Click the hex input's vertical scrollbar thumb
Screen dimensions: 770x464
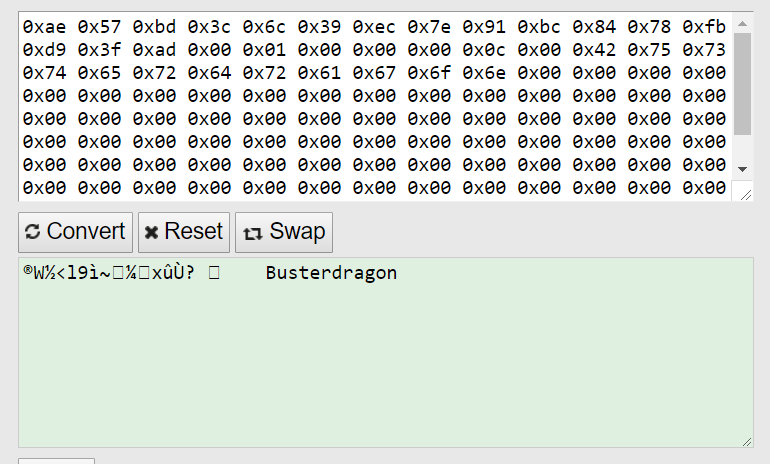pyautogui.click(x=742, y=83)
